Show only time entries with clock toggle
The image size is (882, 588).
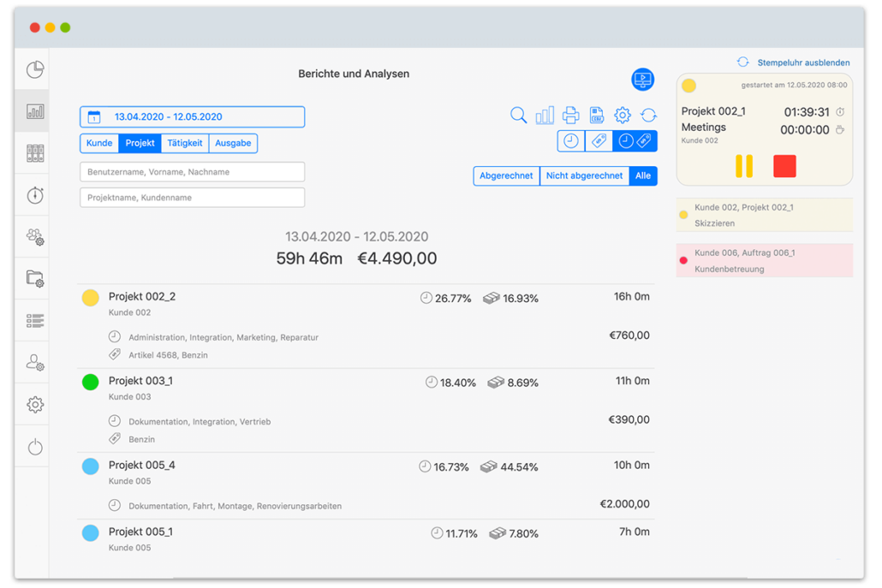coord(571,141)
